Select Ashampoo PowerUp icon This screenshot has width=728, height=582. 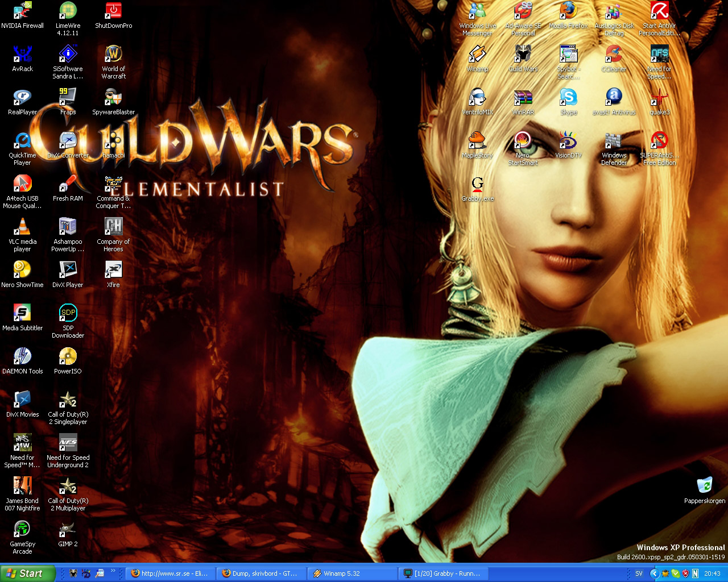[68, 235]
